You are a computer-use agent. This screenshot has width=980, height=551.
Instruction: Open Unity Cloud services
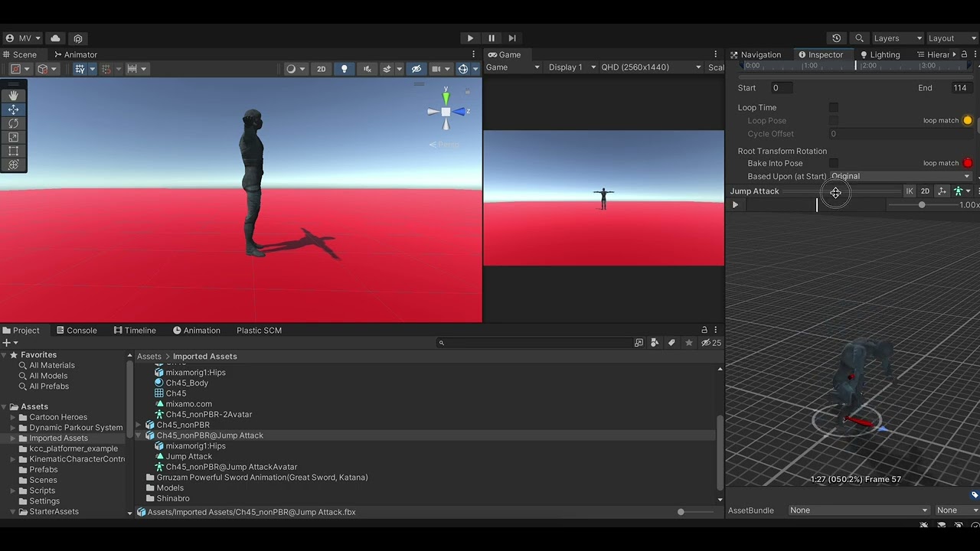click(55, 38)
